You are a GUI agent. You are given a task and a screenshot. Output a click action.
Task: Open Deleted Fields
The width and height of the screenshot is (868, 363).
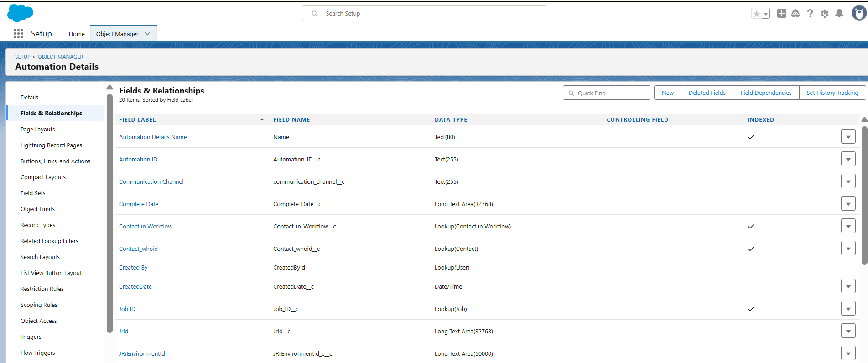click(x=707, y=93)
